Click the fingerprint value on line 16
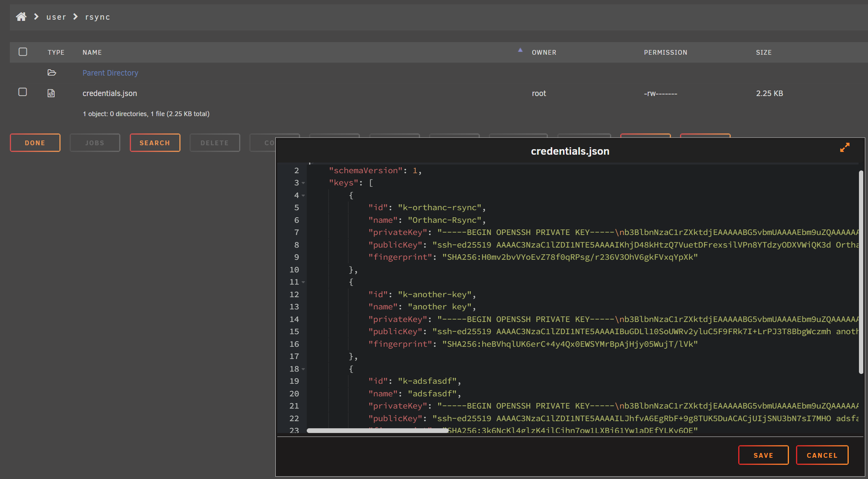The height and width of the screenshot is (479, 868). pyautogui.click(x=570, y=344)
